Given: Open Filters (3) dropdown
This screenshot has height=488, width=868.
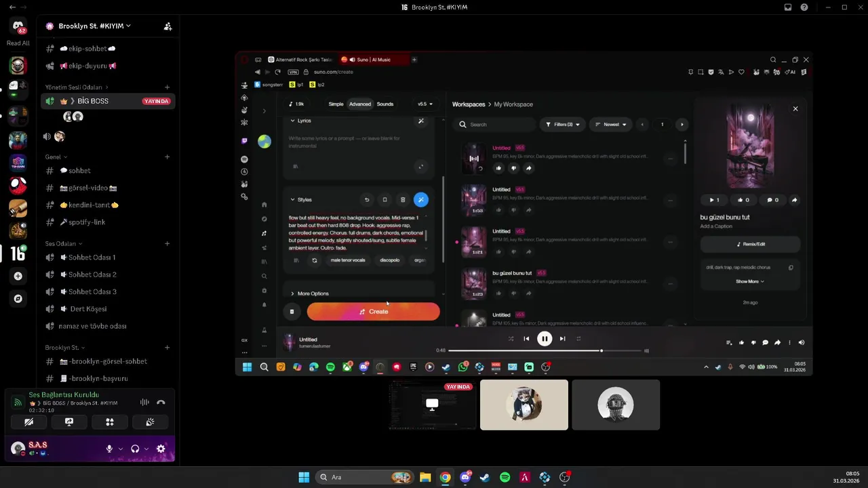Looking at the screenshot, I should coord(562,125).
